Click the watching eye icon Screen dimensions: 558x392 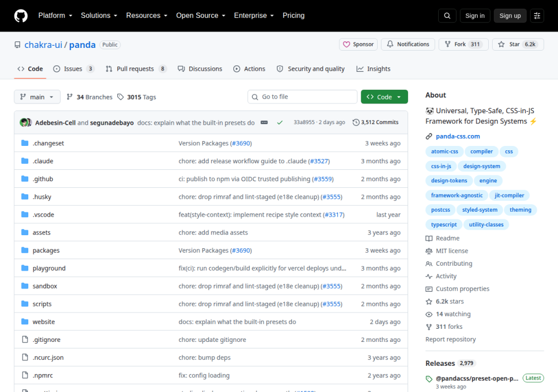tap(429, 314)
